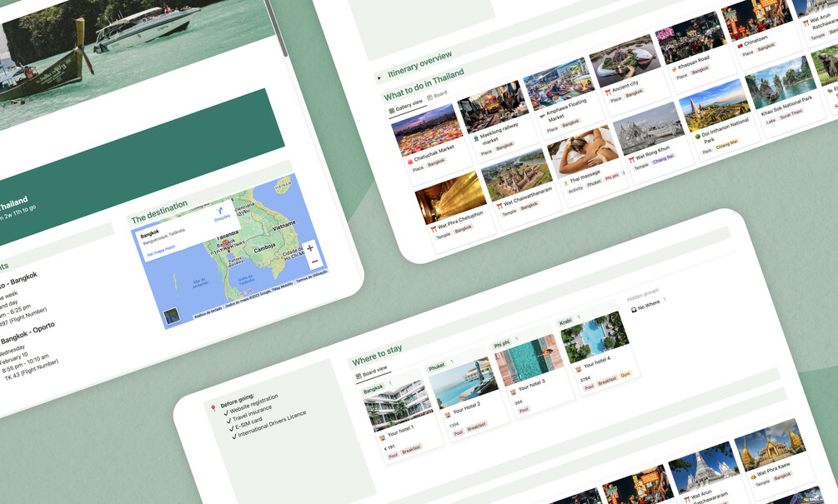The width and height of the screenshot is (838, 504).
Task: Click the Gym tag on Your hotel 4
Action: tap(625, 375)
